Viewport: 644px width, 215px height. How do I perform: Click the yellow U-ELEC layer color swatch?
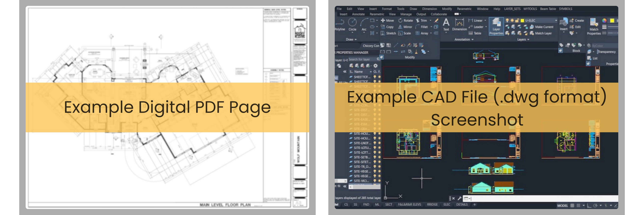(x=522, y=20)
